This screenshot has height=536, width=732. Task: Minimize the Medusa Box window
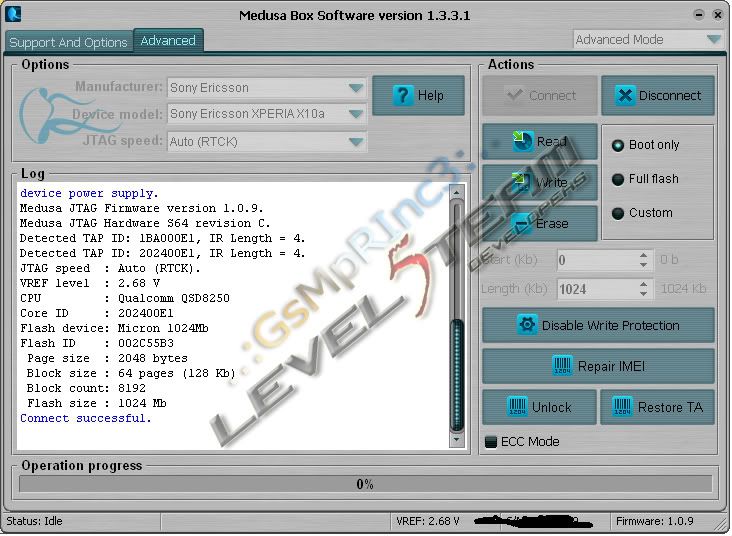699,14
